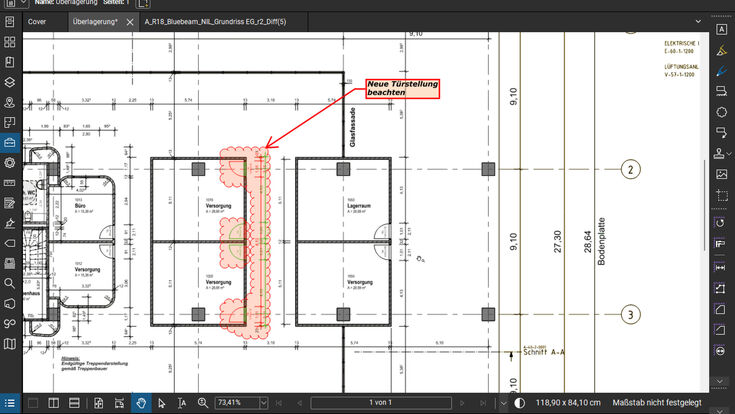The image size is (735, 414).
Task: Select the Highlighter tool
Action: [x=721, y=51]
